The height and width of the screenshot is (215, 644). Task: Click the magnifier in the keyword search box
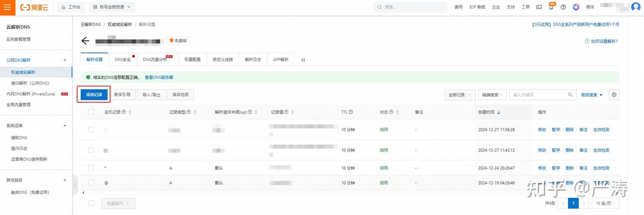(x=570, y=95)
